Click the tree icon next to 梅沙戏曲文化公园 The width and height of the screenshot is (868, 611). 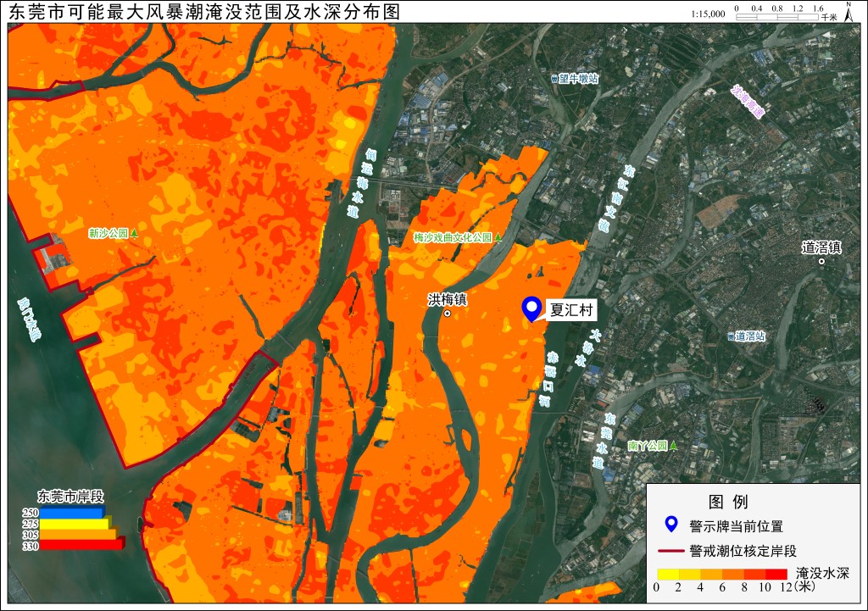pos(498,237)
